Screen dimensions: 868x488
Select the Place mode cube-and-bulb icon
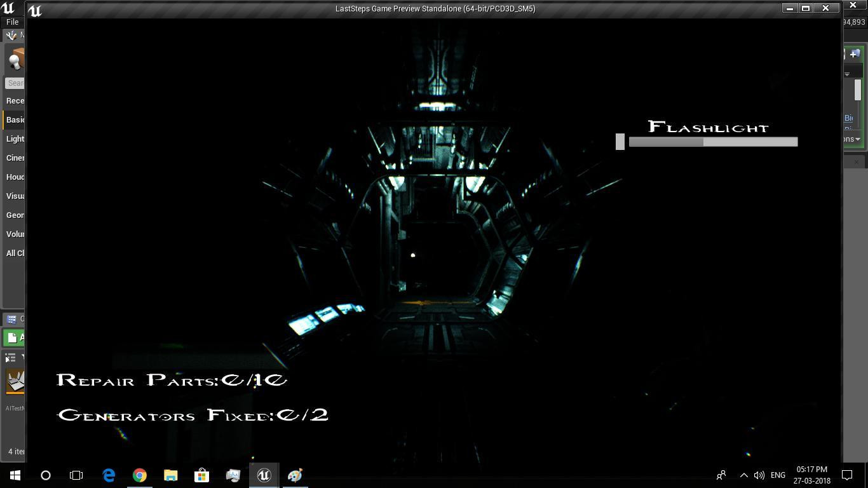15,60
